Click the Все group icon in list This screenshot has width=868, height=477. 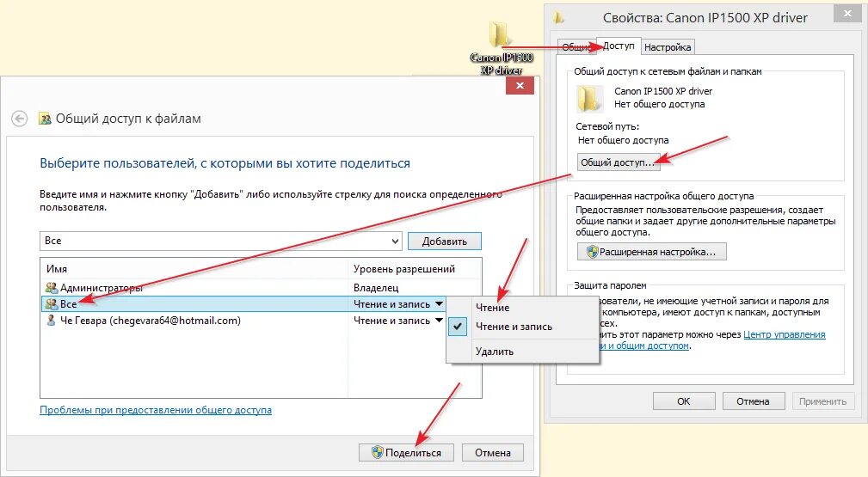pos(52,303)
